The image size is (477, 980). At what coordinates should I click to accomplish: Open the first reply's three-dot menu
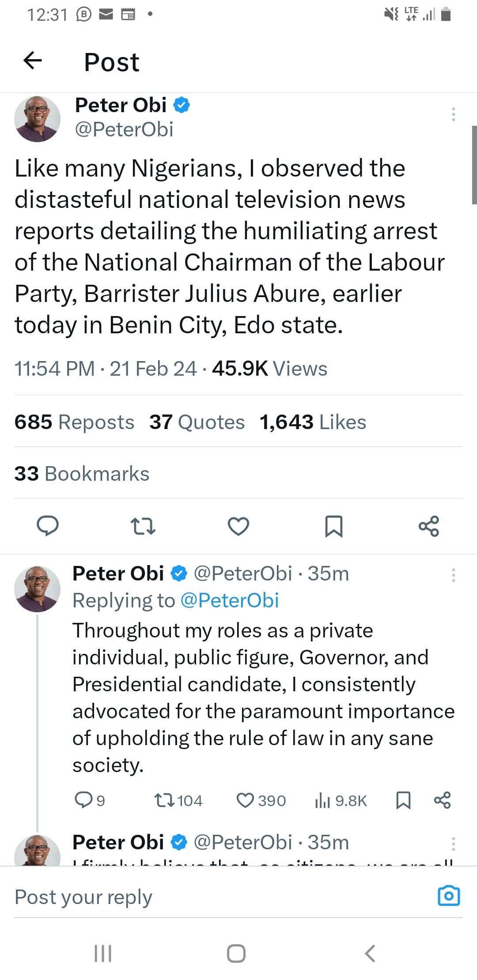453,575
